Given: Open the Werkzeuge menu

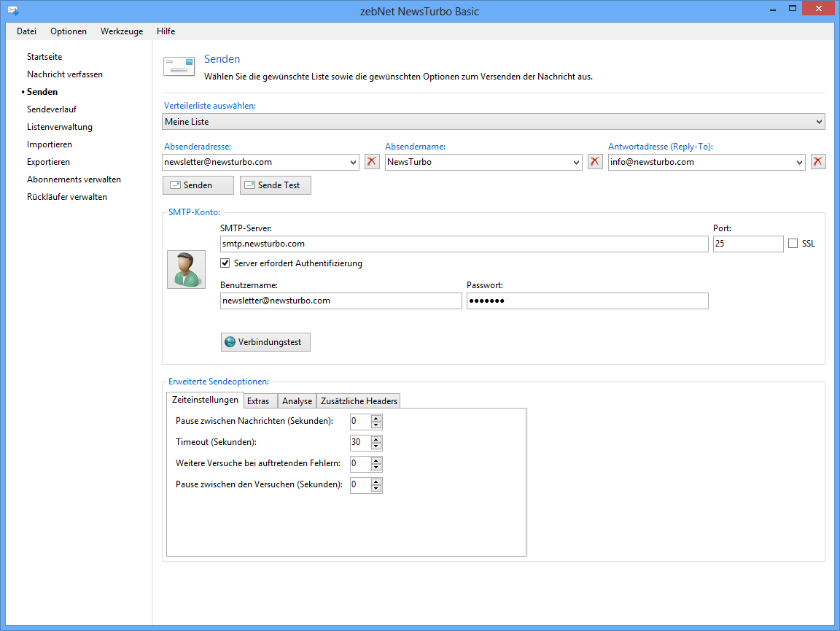Looking at the screenshot, I should pos(122,31).
